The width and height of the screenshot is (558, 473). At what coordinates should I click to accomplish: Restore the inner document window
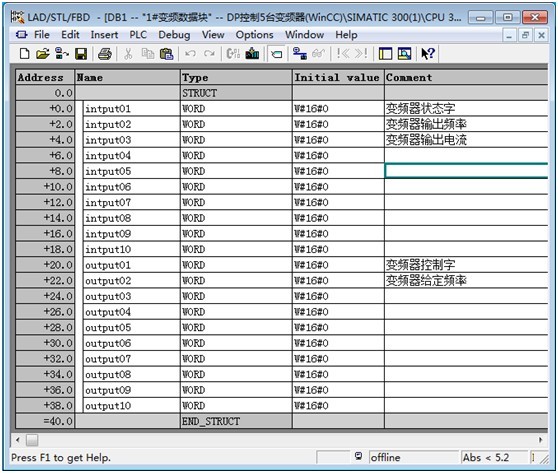point(525,35)
